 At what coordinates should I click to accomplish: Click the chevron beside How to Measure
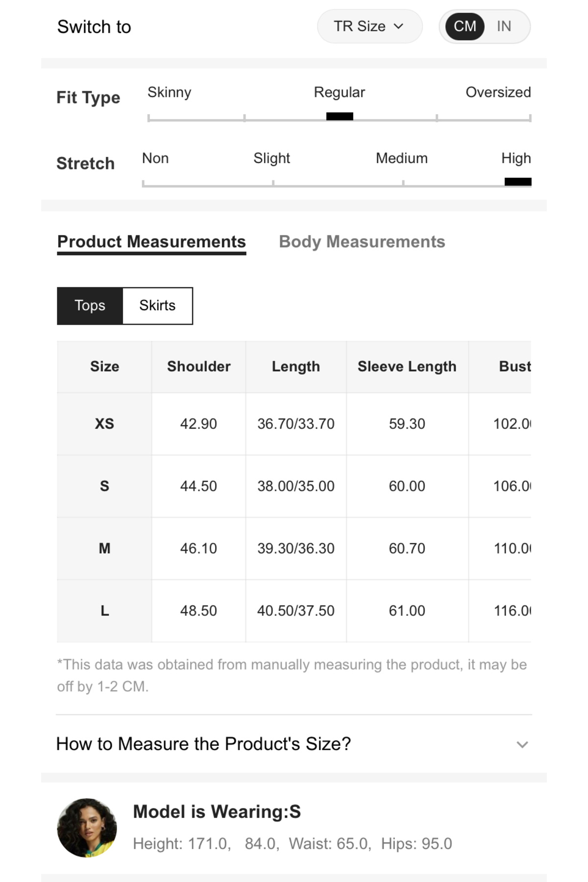(522, 745)
